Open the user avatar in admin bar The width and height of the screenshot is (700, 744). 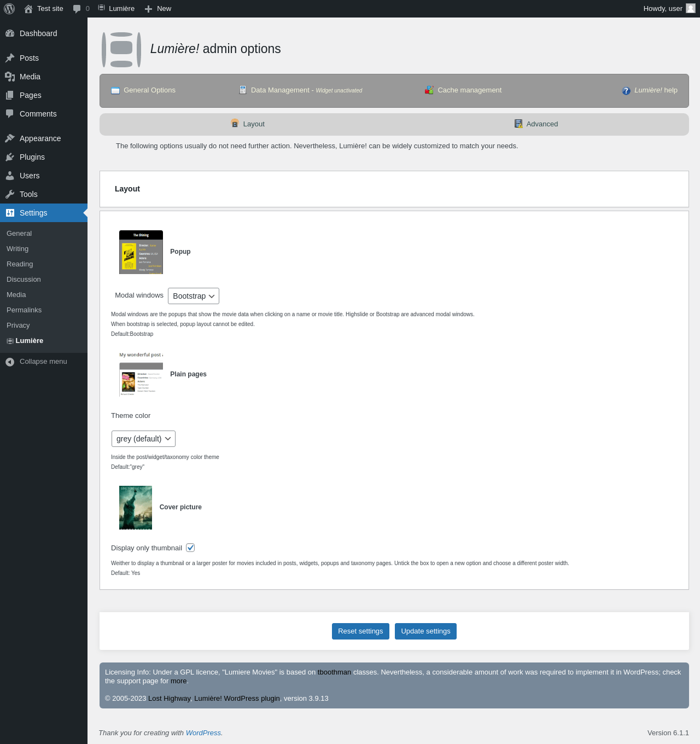click(691, 8)
